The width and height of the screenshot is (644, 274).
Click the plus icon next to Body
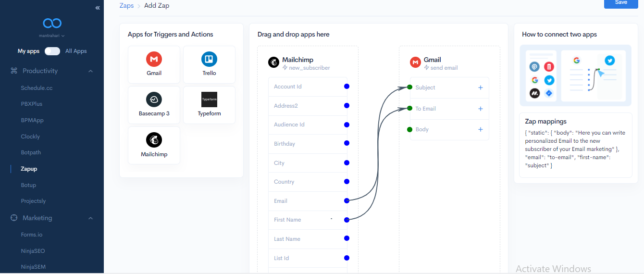pyautogui.click(x=480, y=129)
